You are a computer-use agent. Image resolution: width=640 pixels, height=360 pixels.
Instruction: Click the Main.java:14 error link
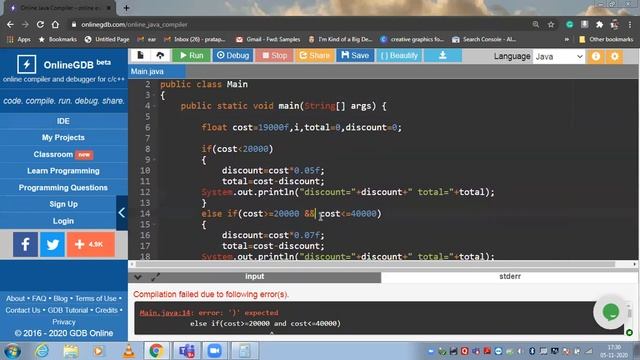(x=165, y=313)
